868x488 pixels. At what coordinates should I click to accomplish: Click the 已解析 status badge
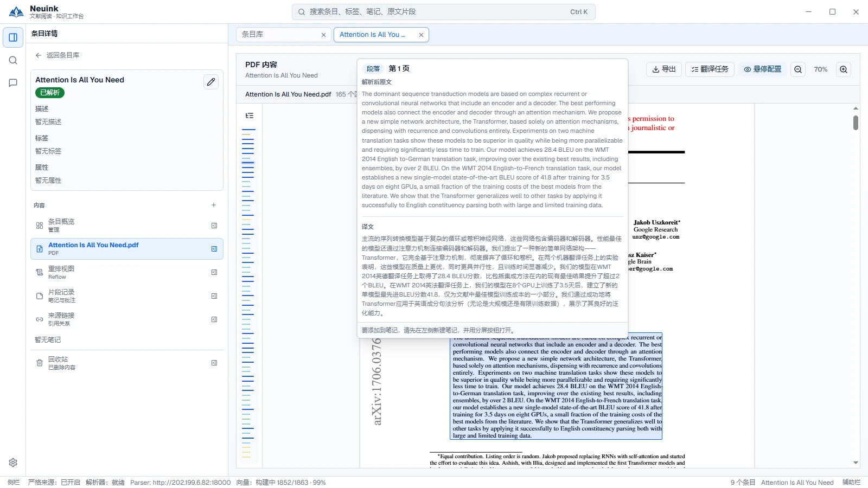coord(50,93)
